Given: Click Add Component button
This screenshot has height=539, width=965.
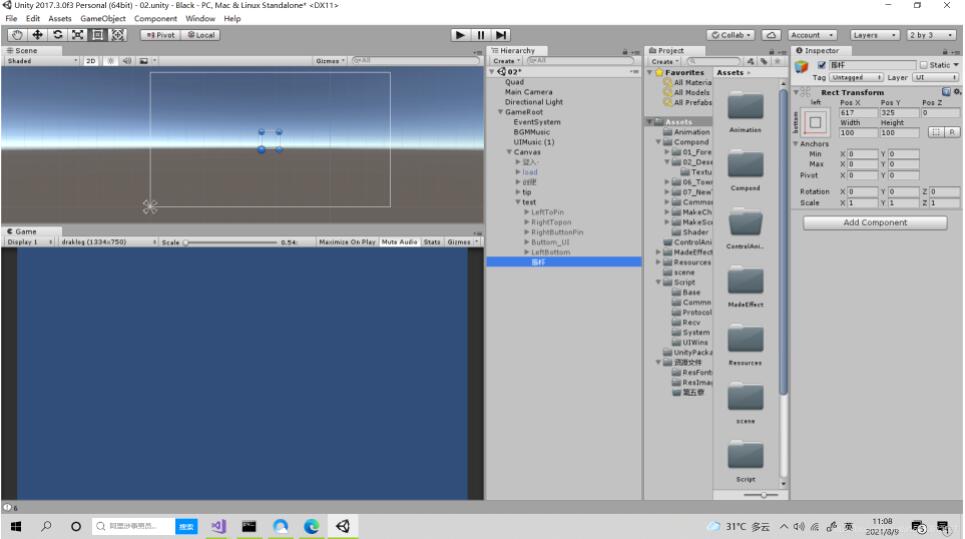Looking at the screenshot, I should coord(875,223).
